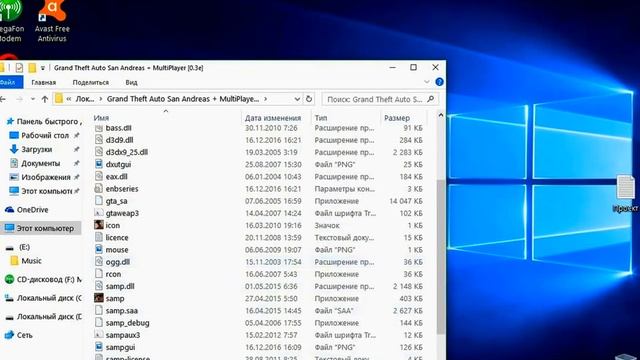
Task: Open Документы in navigation pane
Action: pyautogui.click(x=40, y=163)
